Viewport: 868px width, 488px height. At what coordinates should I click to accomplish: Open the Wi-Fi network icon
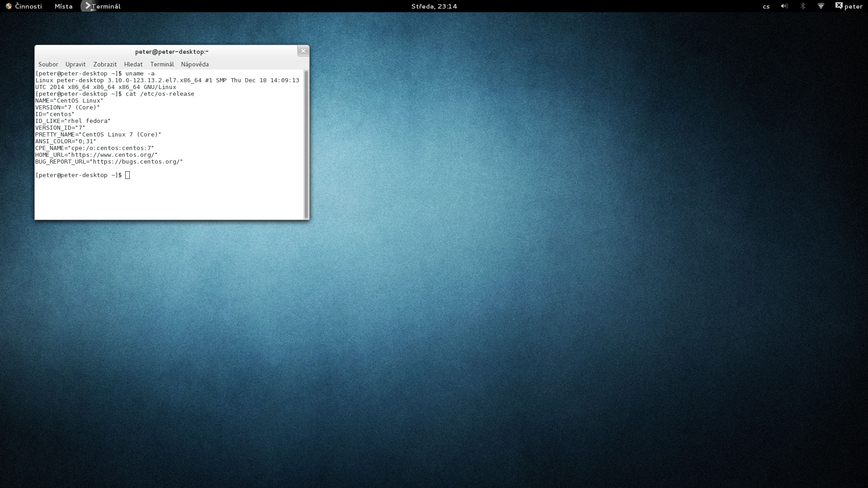(x=821, y=6)
